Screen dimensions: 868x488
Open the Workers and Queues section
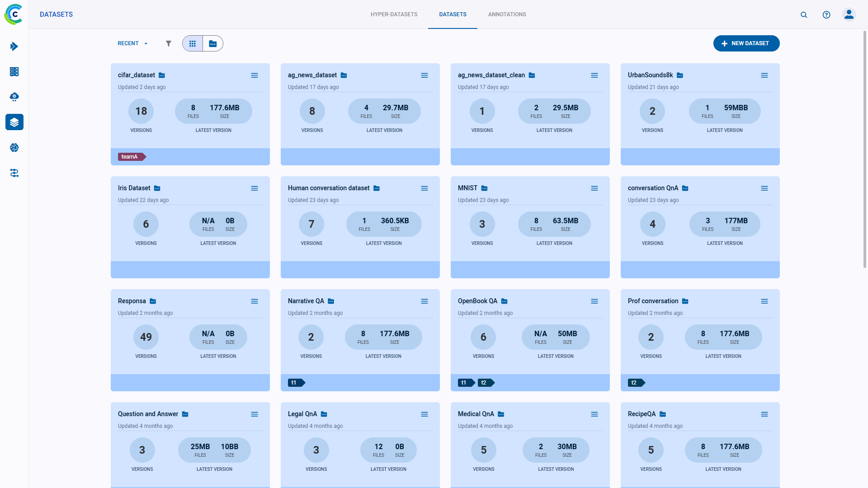pyautogui.click(x=14, y=71)
